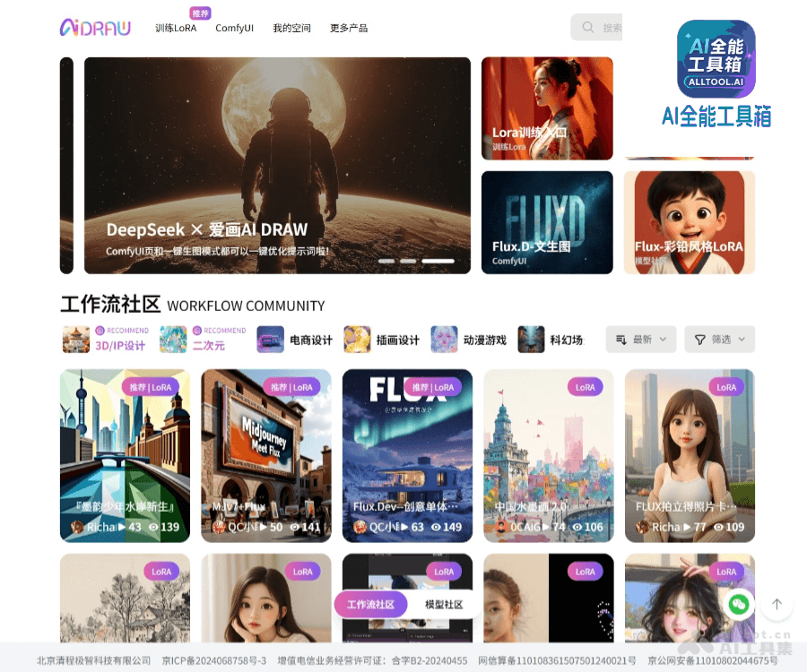Click author avatar on Flux.Dev card
This screenshot has height=672, width=807.
[x=360, y=527]
